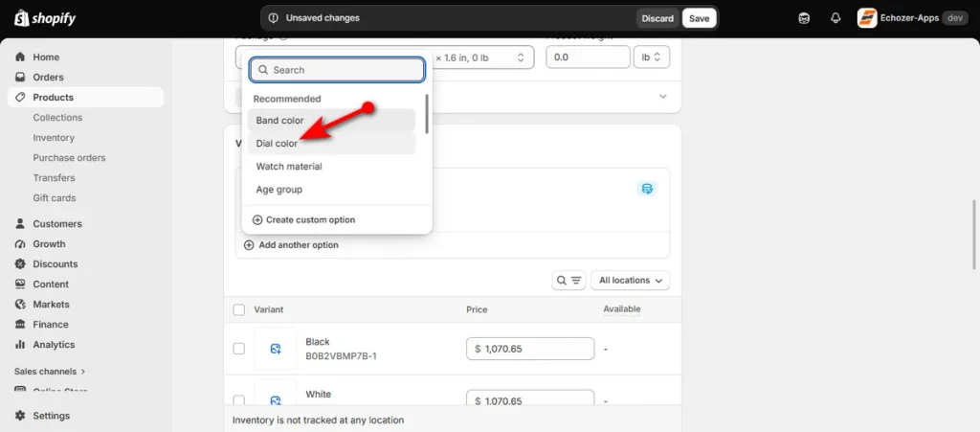Expand the Sales channels section
Viewport: 980px width, 432px height.
point(50,372)
